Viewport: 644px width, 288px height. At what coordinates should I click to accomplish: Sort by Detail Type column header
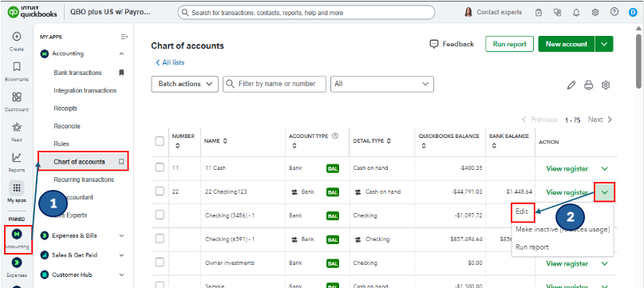372,141
